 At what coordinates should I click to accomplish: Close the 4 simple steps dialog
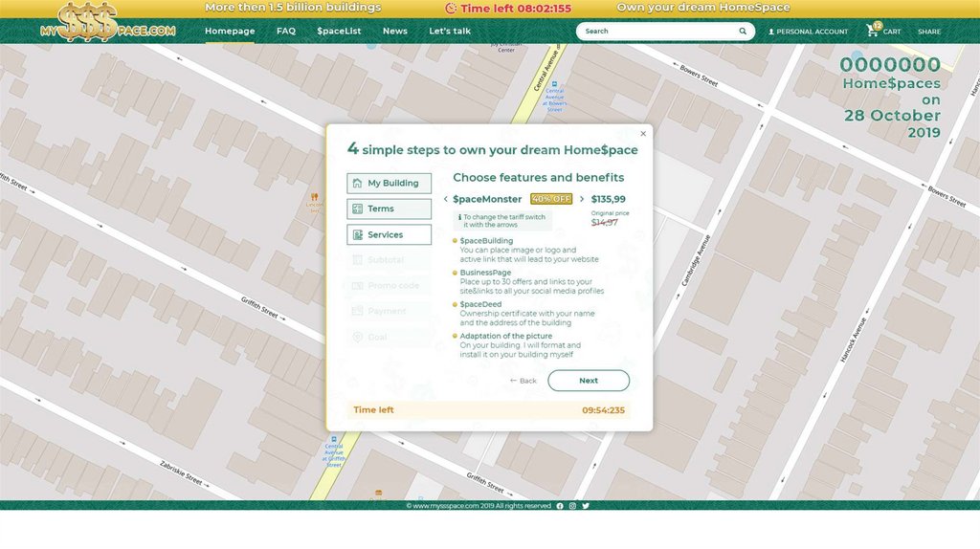tap(643, 134)
